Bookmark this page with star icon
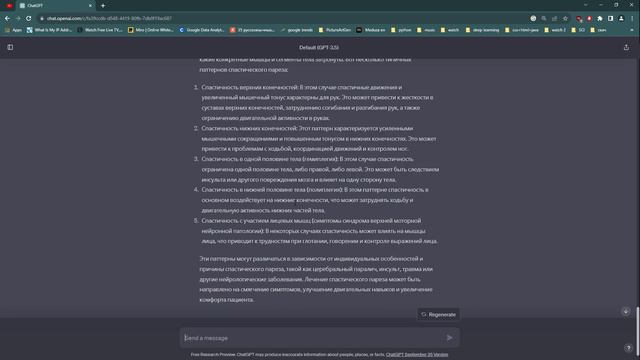This screenshot has width=640, height=360. click(565, 18)
